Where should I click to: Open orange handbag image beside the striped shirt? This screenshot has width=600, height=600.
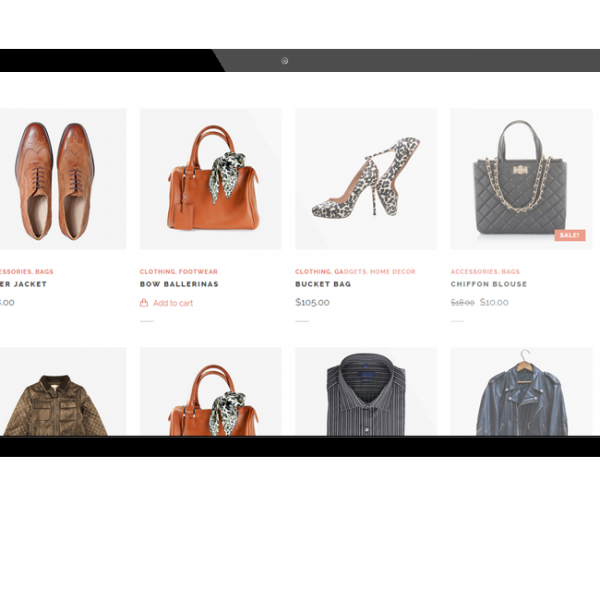tap(210, 391)
